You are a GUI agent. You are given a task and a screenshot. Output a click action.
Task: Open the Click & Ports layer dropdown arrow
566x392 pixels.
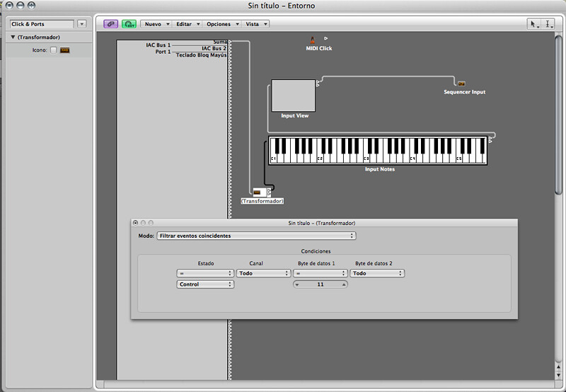click(x=82, y=24)
